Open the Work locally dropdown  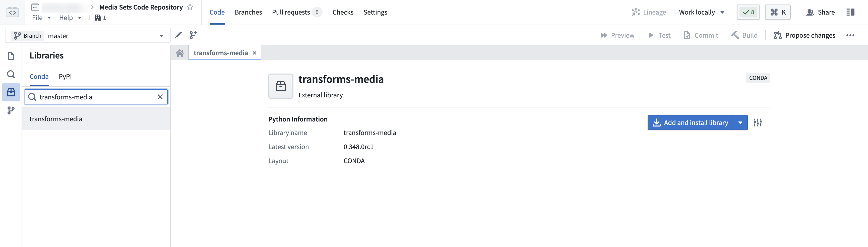[702, 12]
